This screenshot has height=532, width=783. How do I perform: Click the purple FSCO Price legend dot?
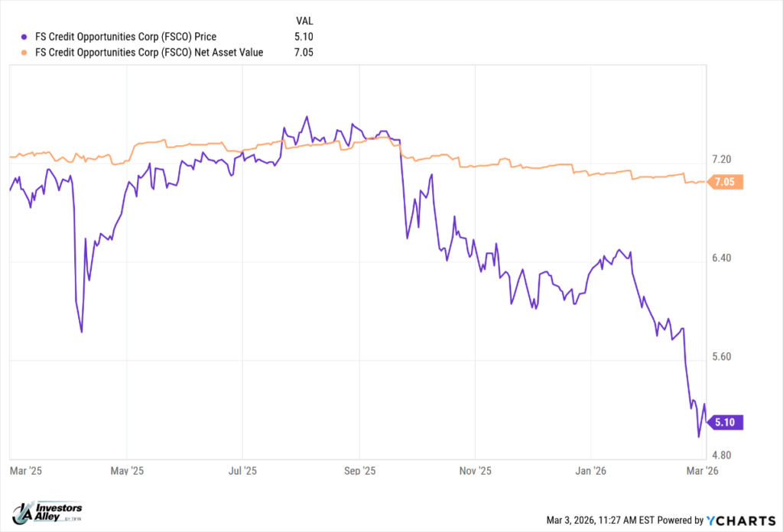click(x=25, y=36)
